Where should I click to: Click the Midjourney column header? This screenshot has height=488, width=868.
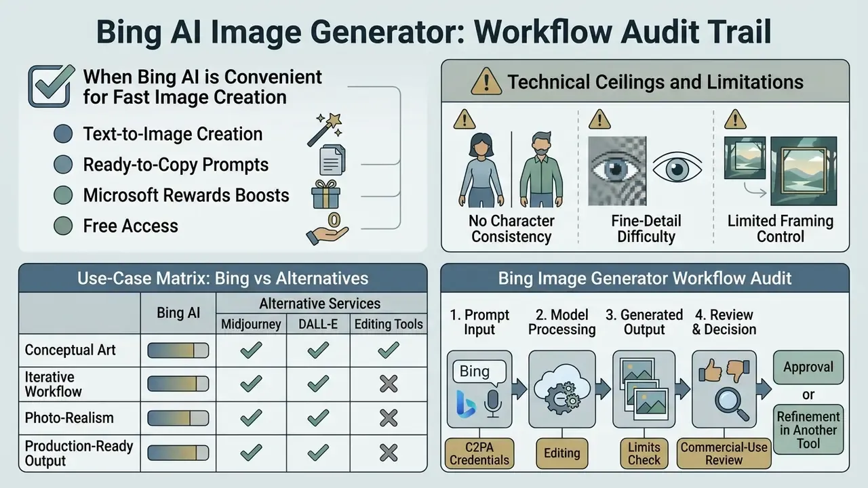[x=251, y=324]
